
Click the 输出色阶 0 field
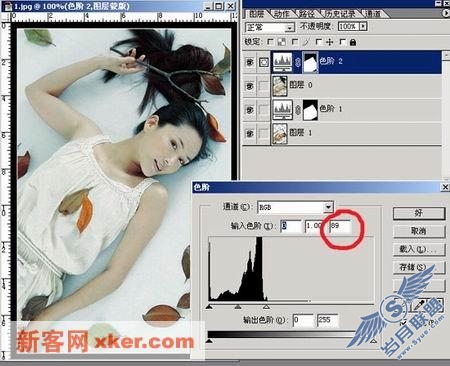[x=303, y=320]
